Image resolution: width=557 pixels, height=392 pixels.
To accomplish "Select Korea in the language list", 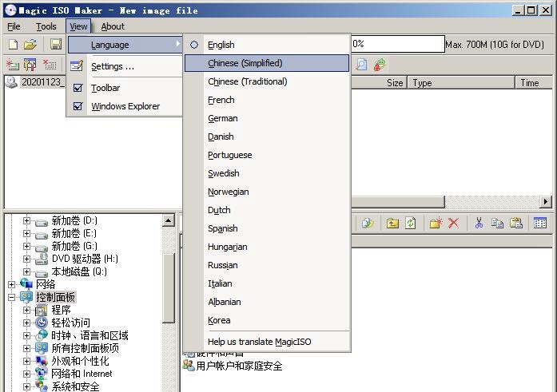I will (267, 320).
